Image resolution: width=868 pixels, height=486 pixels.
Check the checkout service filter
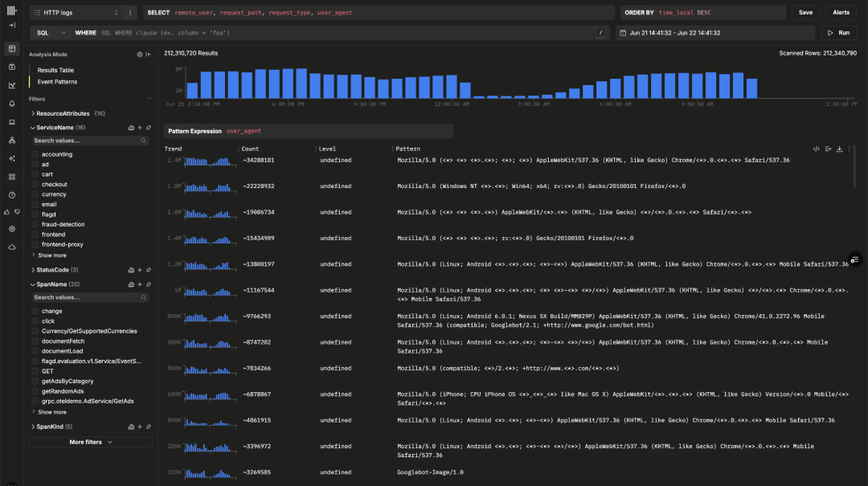click(x=35, y=184)
